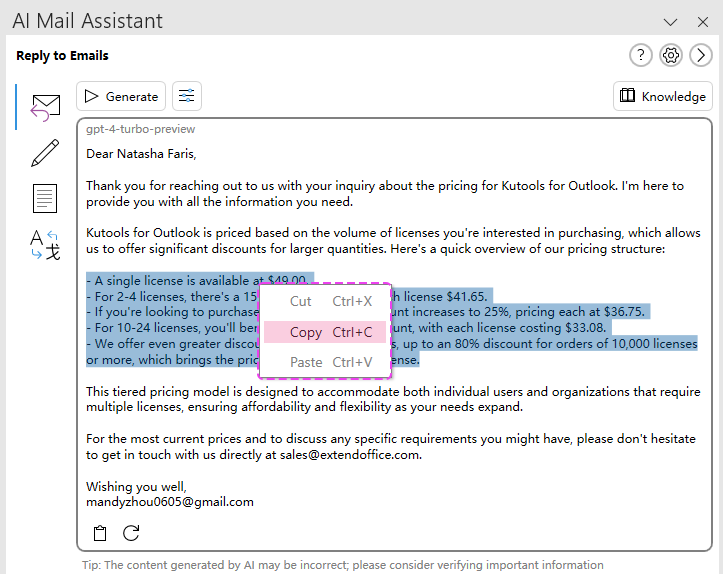Click the next arrow circle icon
The height and width of the screenshot is (574, 723).
701,56
